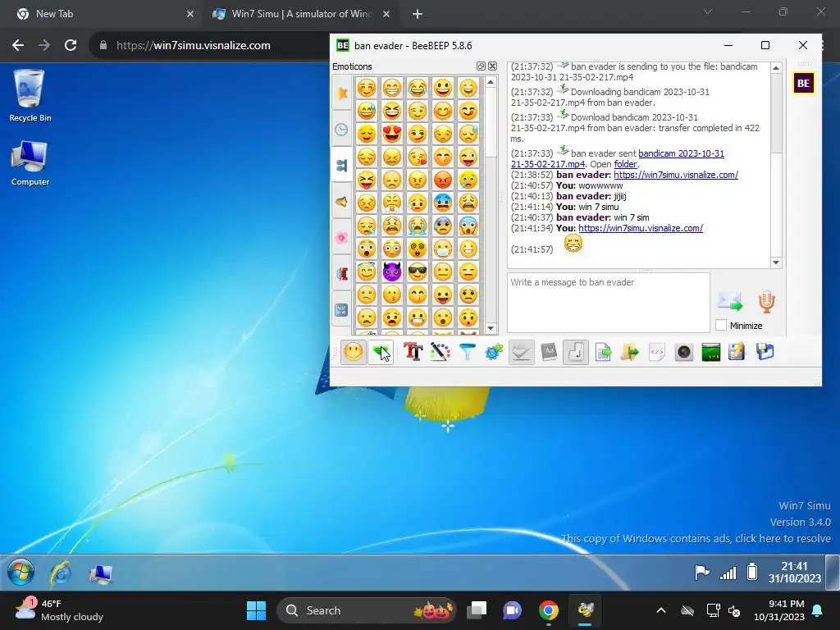The height and width of the screenshot is (630, 840).
Task: Insert the red angry face emoji
Action: (x=443, y=180)
